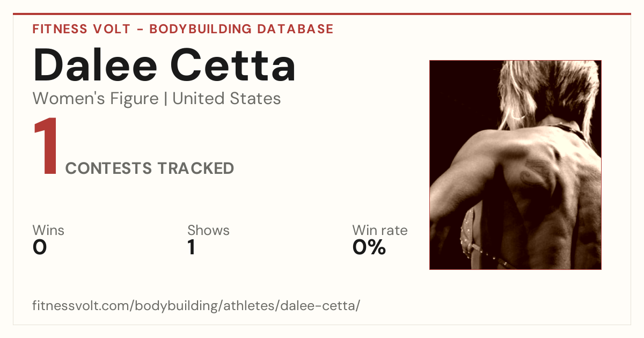Click the word Dalee in the title

[96, 65]
